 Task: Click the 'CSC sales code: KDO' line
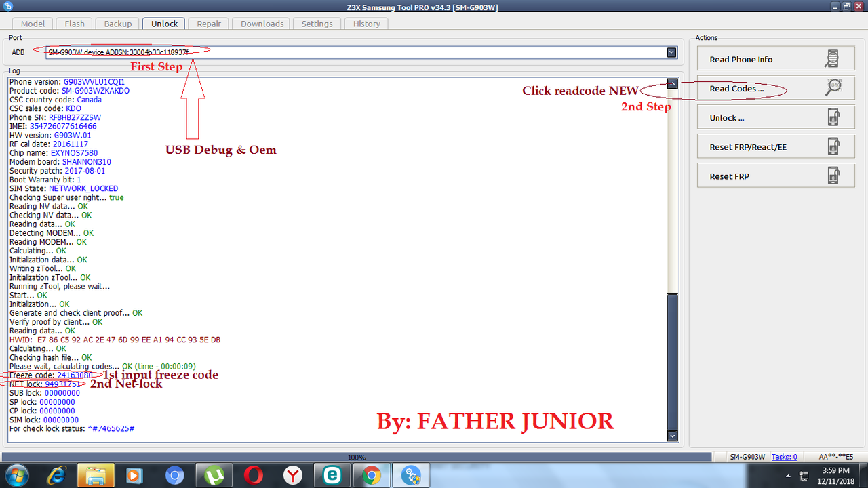45,108
